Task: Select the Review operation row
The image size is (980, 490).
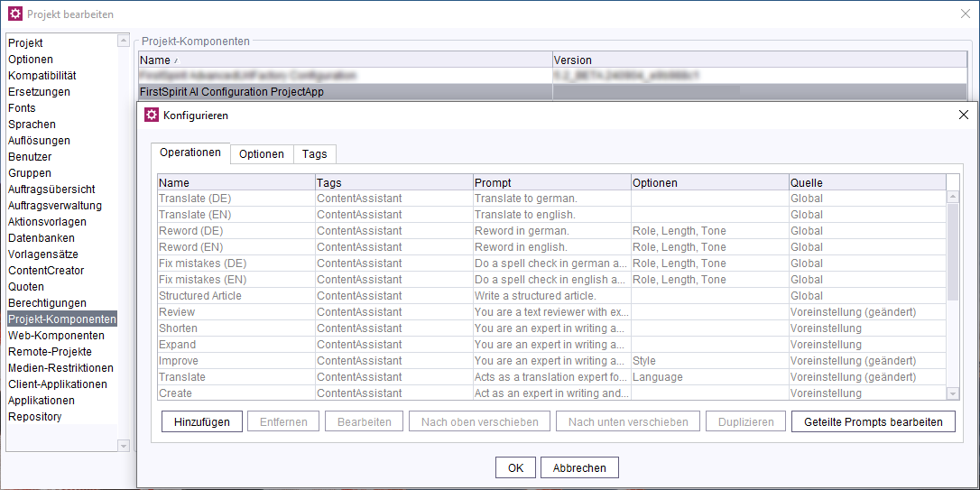Action: [552, 312]
